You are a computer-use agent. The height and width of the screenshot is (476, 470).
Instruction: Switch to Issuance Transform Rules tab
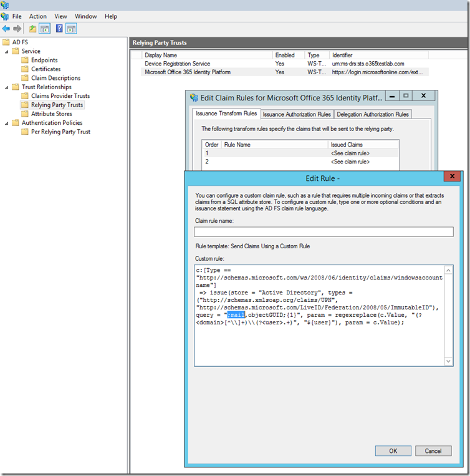226,114
